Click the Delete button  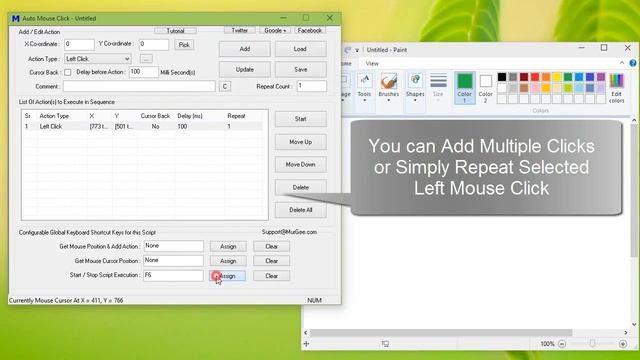pyautogui.click(x=300, y=187)
